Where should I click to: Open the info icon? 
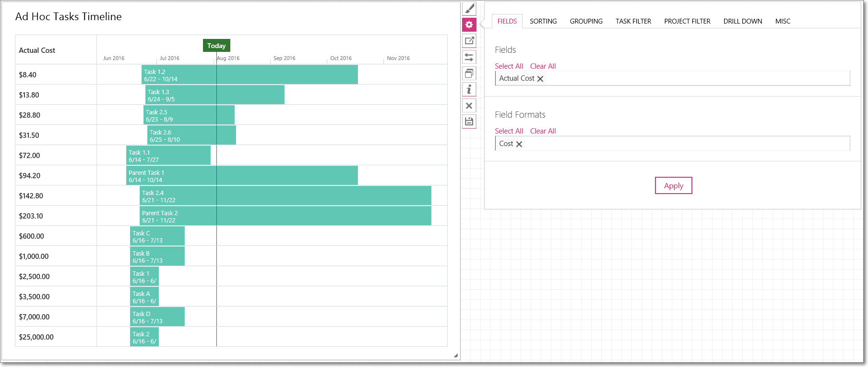[469, 89]
